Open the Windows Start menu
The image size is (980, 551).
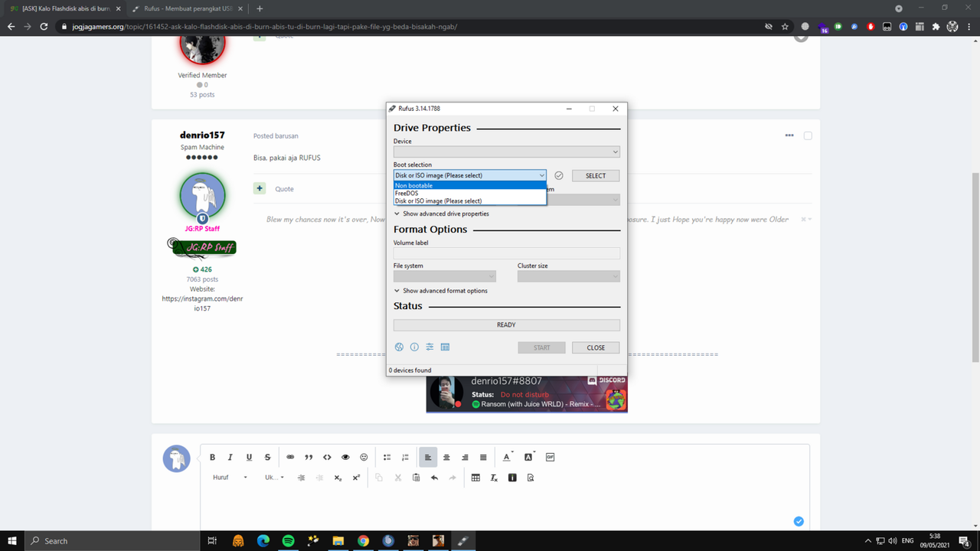pyautogui.click(x=11, y=540)
